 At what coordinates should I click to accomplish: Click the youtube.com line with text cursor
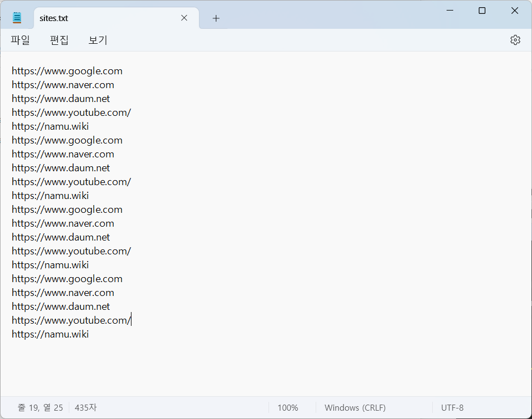tap(71, 321)
